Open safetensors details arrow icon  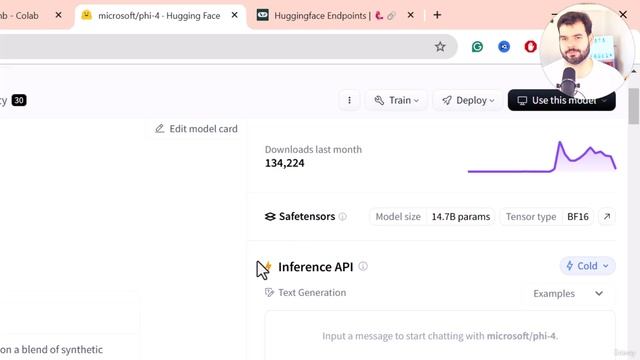click(607, 217)
